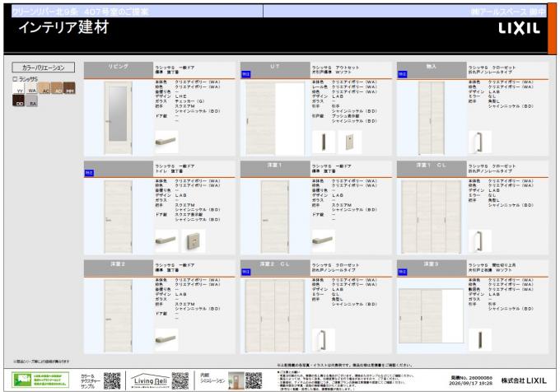Open the 洋室1 CL four-panel closet image

click(432, 217)
